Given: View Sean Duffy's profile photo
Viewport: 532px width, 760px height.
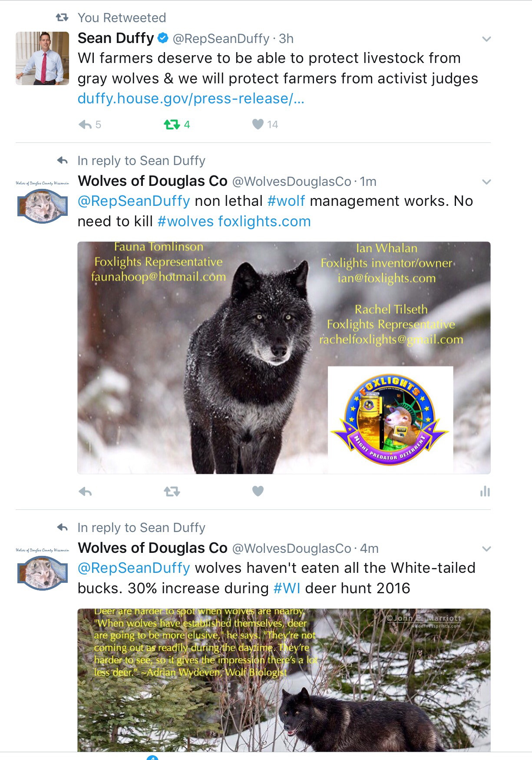Looking at the screenshot, I should click(x=42, y=58).
